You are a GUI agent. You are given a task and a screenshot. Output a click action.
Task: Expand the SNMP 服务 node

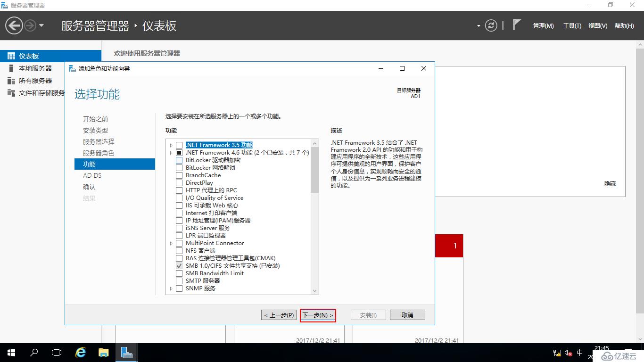coord(171,288)
